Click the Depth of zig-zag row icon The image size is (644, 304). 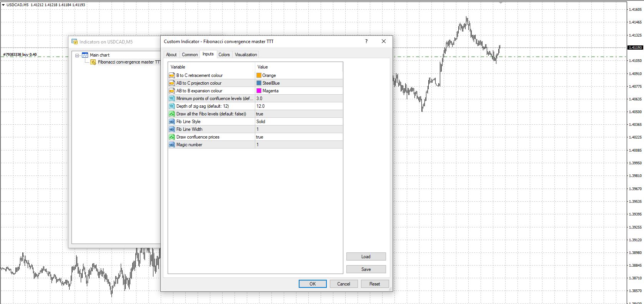[172, 106]
